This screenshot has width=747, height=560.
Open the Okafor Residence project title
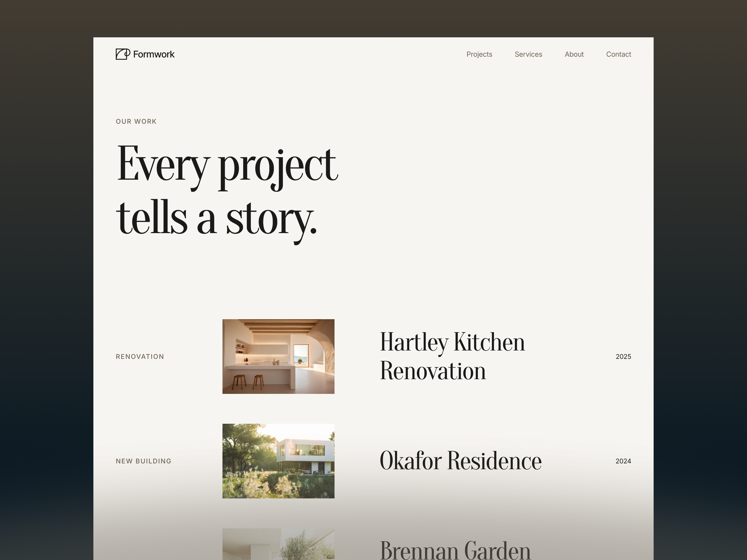click(461, 461)
